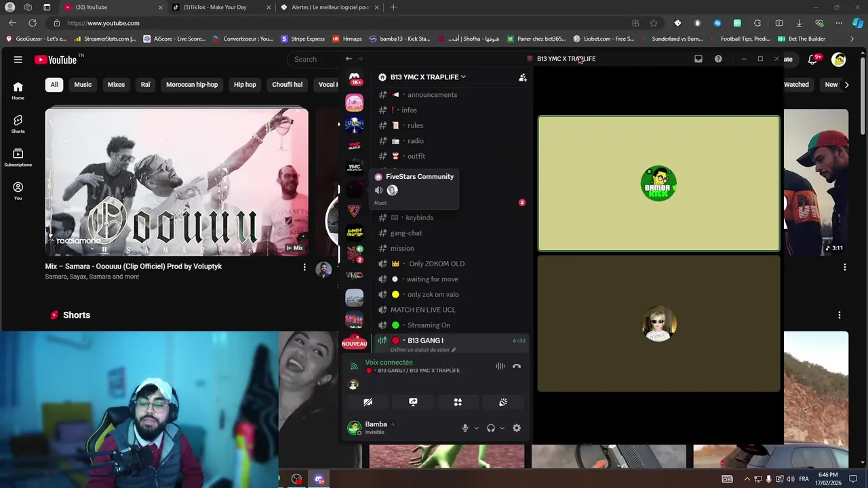Open Discord inbox icon in title bar

pyautogui.click(x=698, y=59)
